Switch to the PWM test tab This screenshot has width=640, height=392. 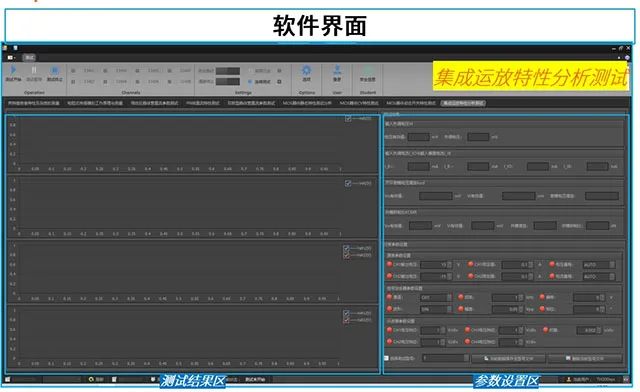[x=203, y=103]
